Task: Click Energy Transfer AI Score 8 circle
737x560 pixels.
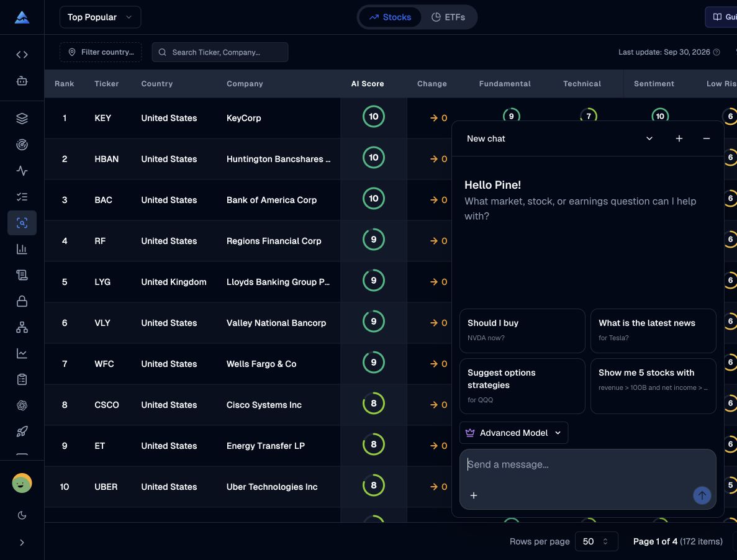Action: point(374,444)
